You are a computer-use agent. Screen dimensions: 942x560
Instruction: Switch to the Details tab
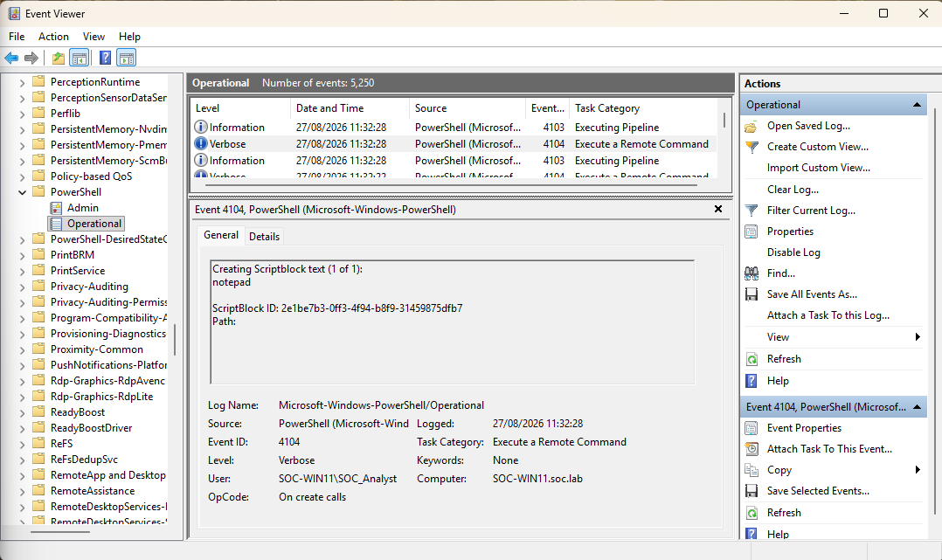click(x=264, y=237)
